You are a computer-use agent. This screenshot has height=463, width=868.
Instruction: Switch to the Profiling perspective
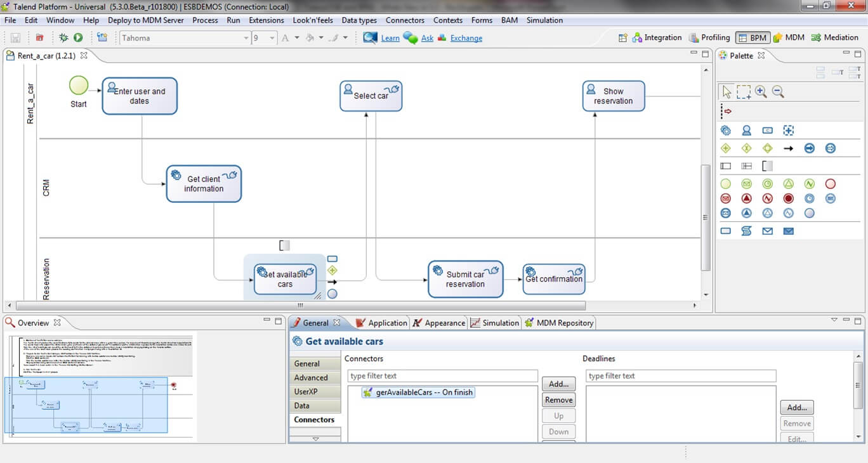[x=710, y=37]
